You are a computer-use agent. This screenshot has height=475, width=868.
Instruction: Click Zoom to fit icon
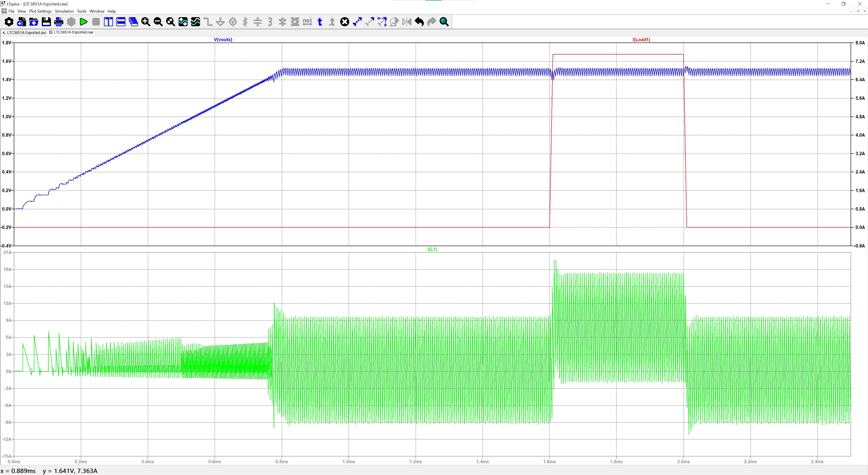click(x=170, y=22)
